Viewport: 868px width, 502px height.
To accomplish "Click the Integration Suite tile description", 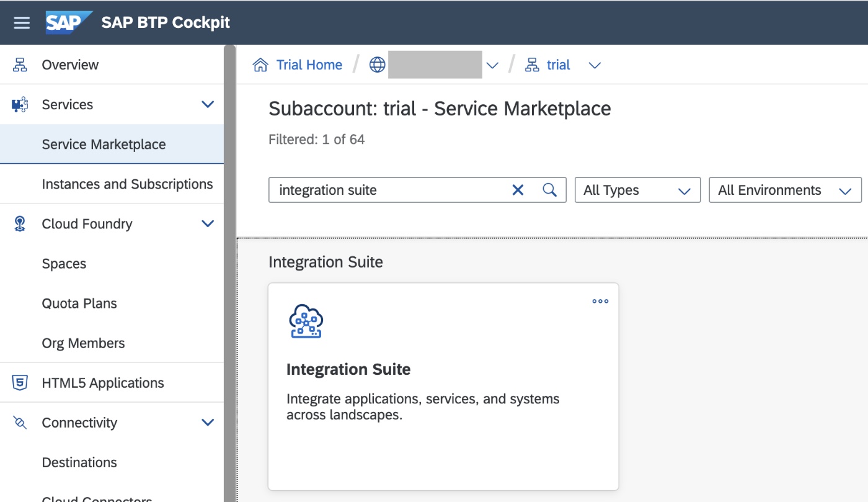I will pos(423,407).
